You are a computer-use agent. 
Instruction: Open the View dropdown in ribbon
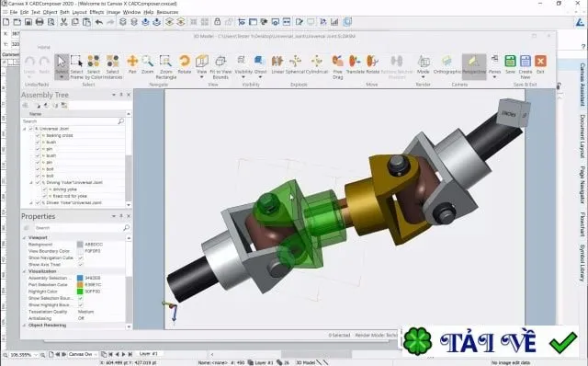pos(202,77)
